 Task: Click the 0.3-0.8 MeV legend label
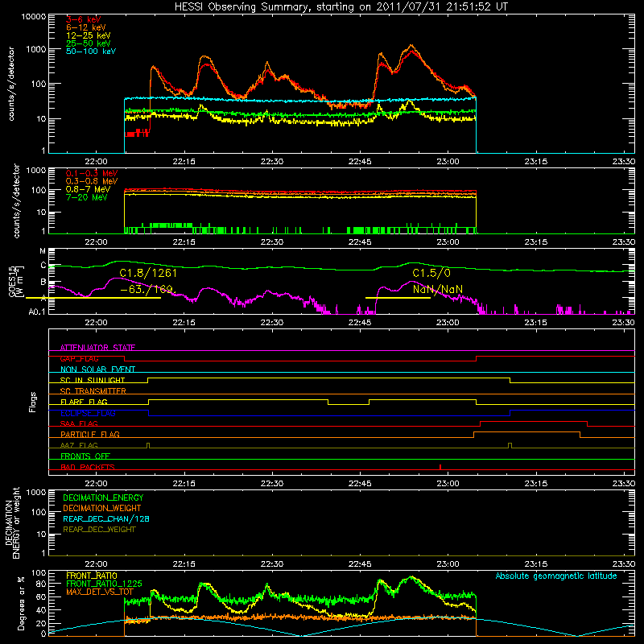coord(92,181)
